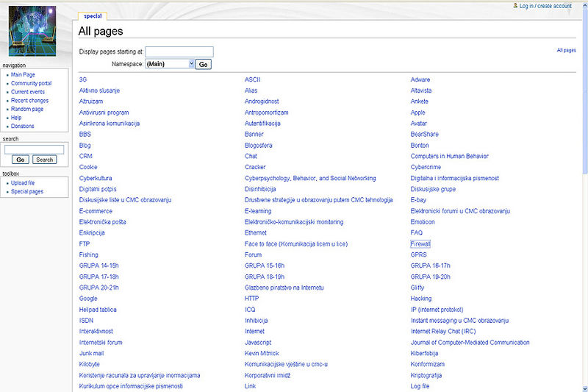Open the Junk mail page
The height and width of the screenshot is (392, 588).
pyautogui.click(x=91, y=353)
